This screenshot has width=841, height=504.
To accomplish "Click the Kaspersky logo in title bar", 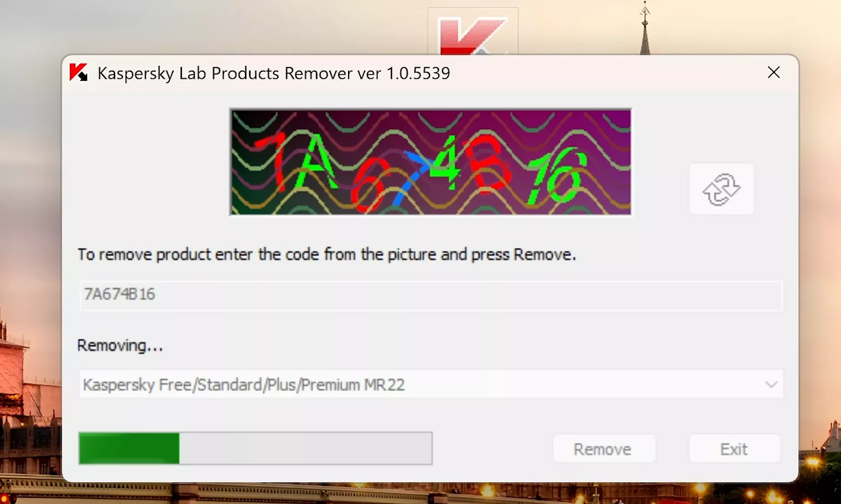I will 79,73.
